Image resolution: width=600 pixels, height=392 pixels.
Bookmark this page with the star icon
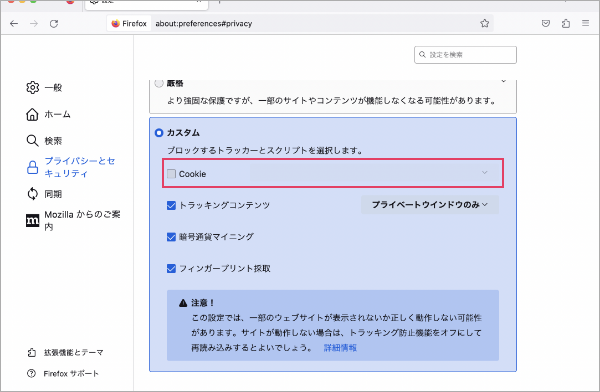484,23
